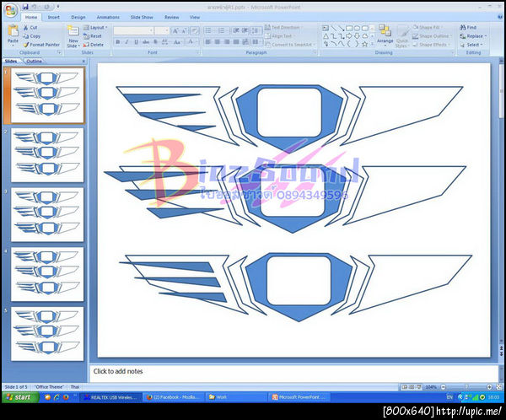Viewport: 506px width, 420px height.
Task: Select the Right Arrow shape
Action: (349, 36)
